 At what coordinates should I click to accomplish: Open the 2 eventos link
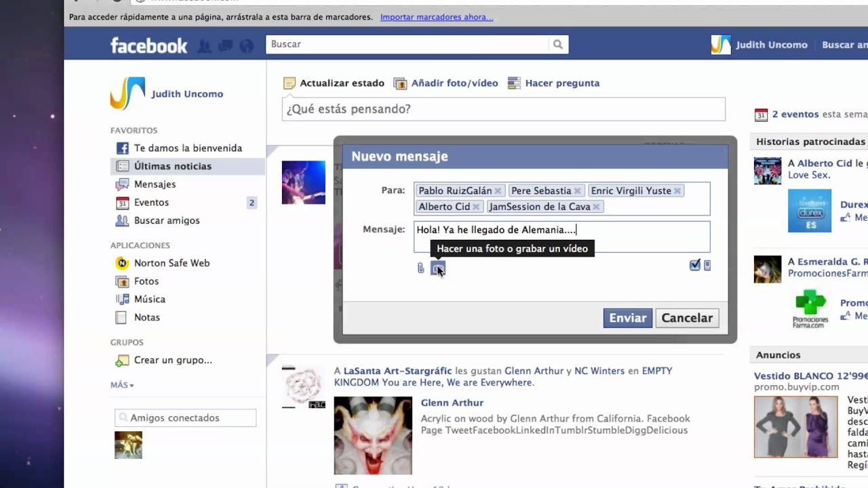click(795, 115)
